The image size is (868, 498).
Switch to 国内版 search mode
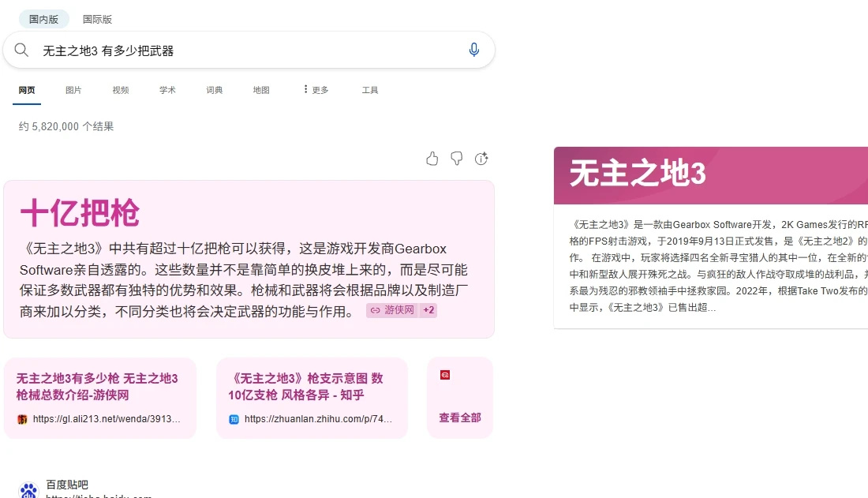[43, 20]
